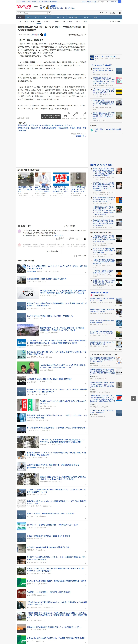The height and width of the screenshot is (644, 138).
Task: Click 共感した face reaction on first comment
Action: click(58, 239)
